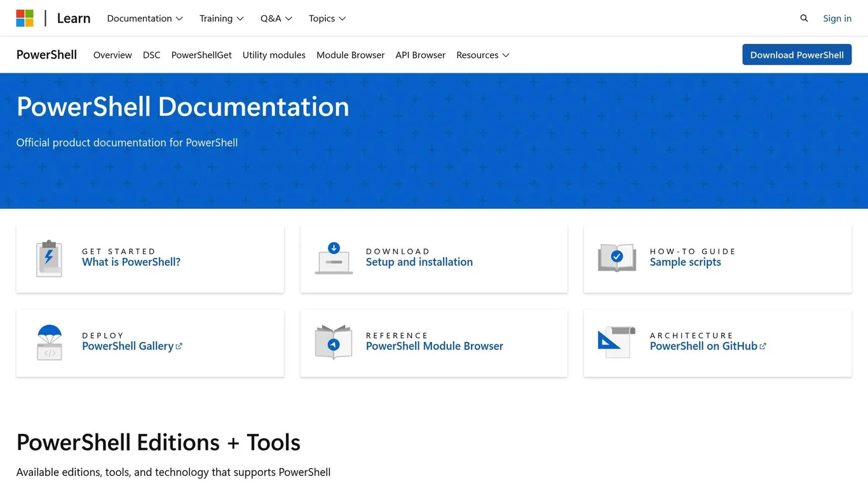Screen dimensions: 868x488
Task: Open the Q&A dropdown menu
Action: point(276,18)
